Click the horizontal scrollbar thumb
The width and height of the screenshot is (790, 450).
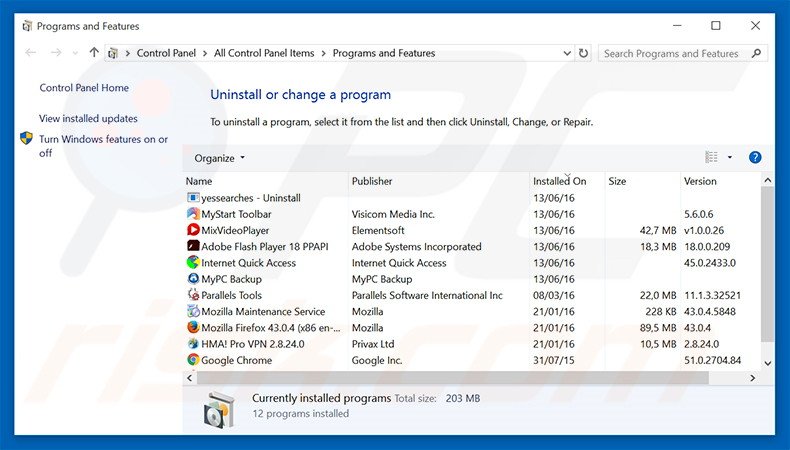452,377
